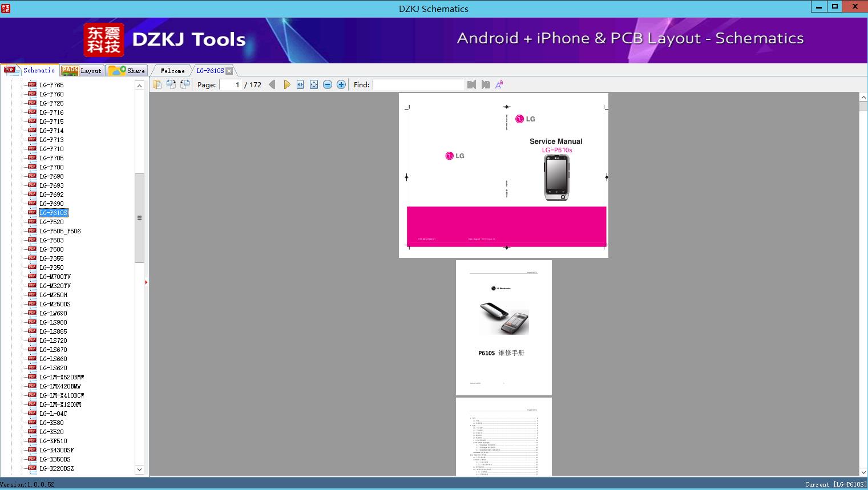Zoom out of the document
Viewport: 868px width, 490px height.
click(x=328, y=84)
